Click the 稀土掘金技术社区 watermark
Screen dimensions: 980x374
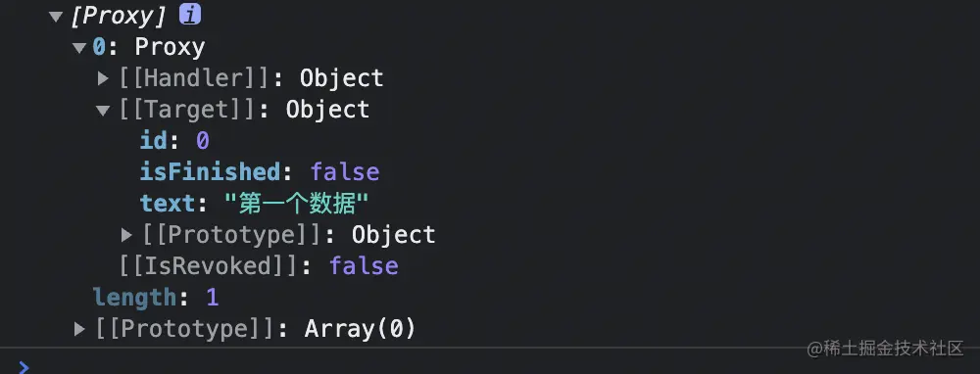point(886,349)
